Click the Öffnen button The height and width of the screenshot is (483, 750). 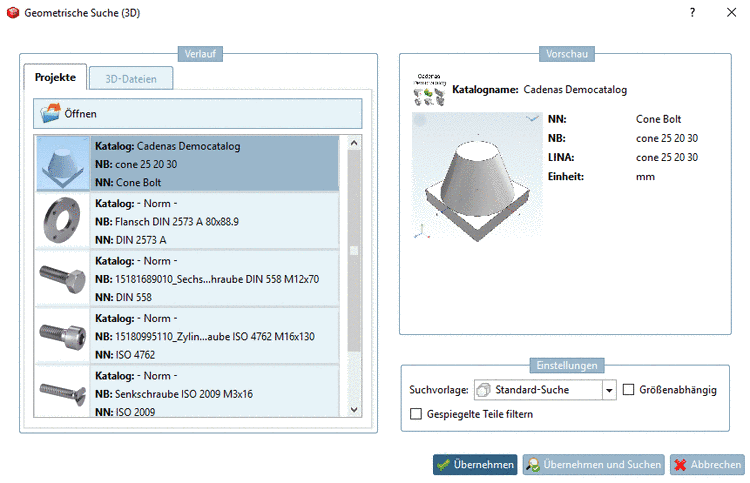pos(198,114)
